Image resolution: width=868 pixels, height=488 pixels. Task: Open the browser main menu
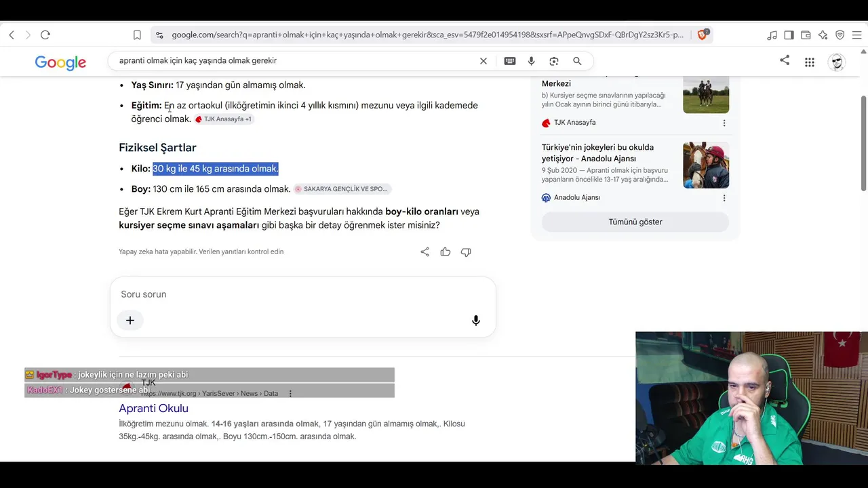856,35
